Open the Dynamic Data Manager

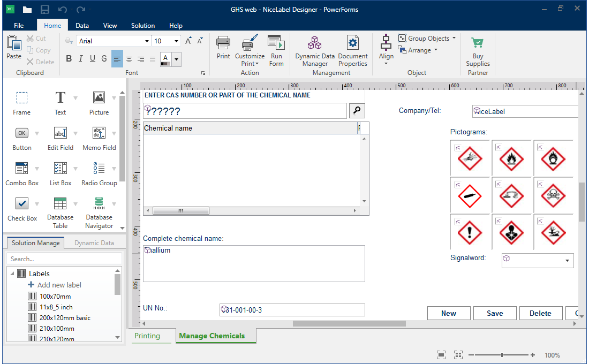coord(314,50)
